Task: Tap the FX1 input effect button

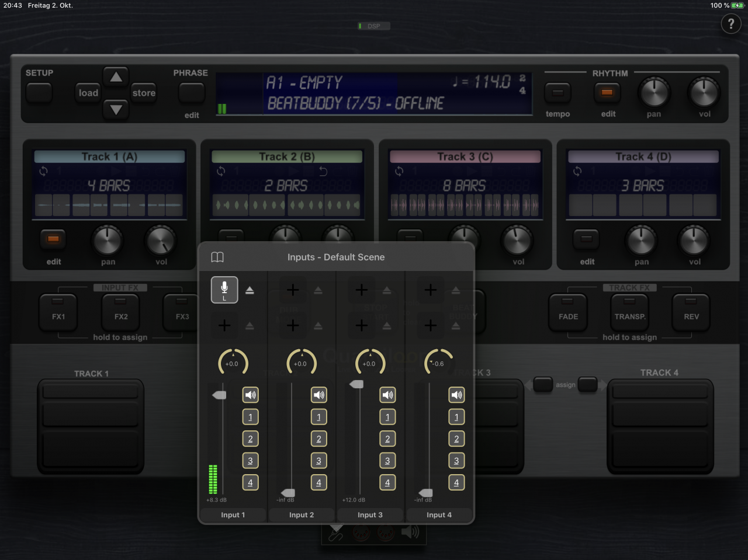Action: (58, 312)
